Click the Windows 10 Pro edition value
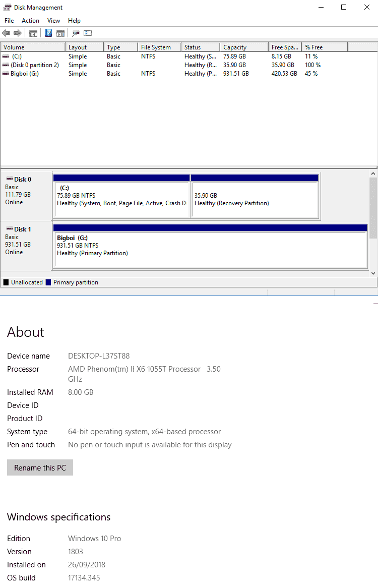This screenshot has height=588, width=378. (94, 539)
